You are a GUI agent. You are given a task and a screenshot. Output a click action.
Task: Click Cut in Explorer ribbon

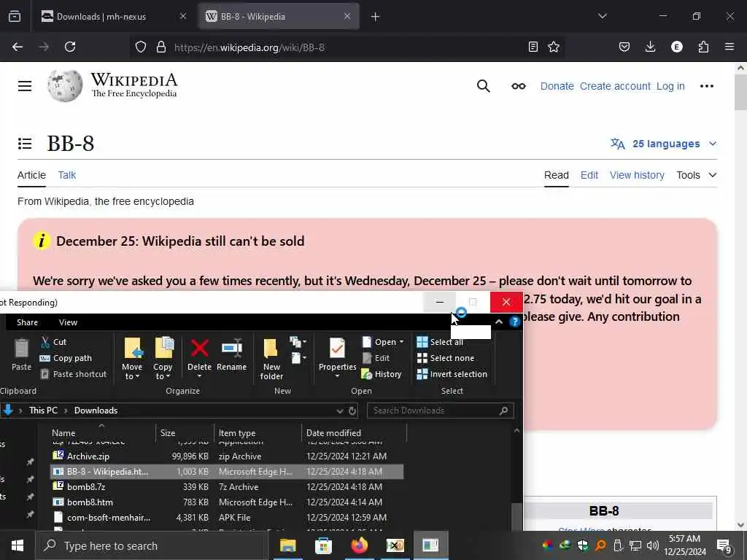click(53, 342)
